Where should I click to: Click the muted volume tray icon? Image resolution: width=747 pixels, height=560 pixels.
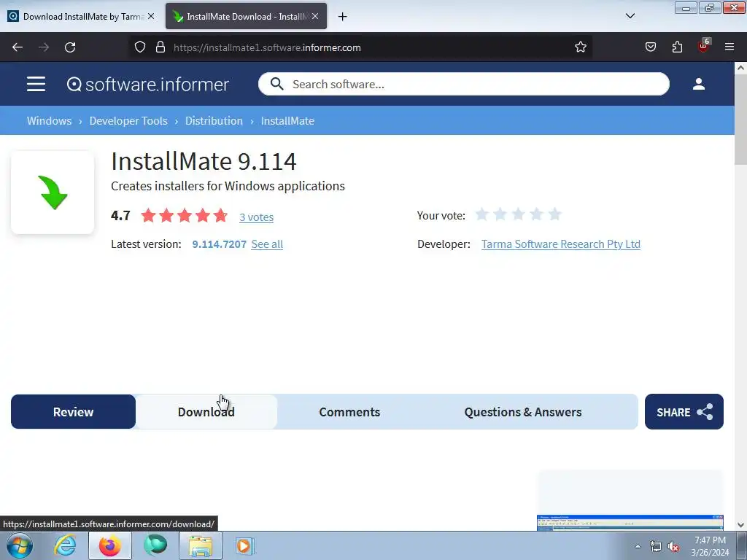click(x=673, y=547)
